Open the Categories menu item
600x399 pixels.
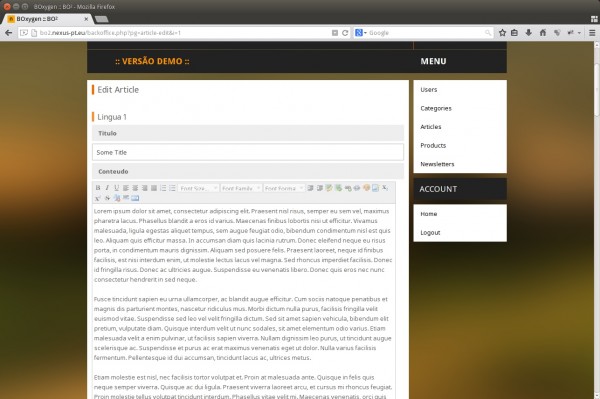(x=436, y=108)
